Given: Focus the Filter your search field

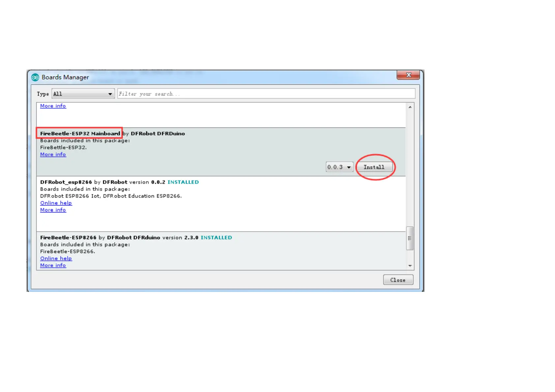Looking at the screenshot, I should [266, 94].
